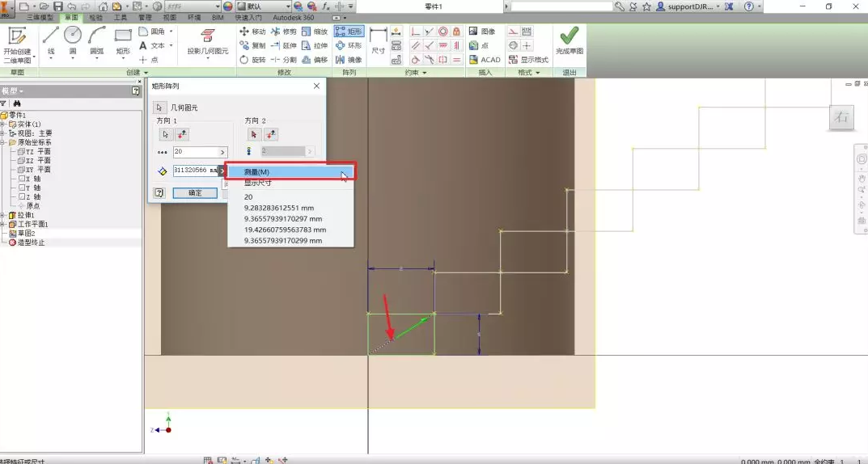The width and height of the screenshot is (868, 464).
Task: Click the Copy (复制) tool
Action: click(253, 45)
